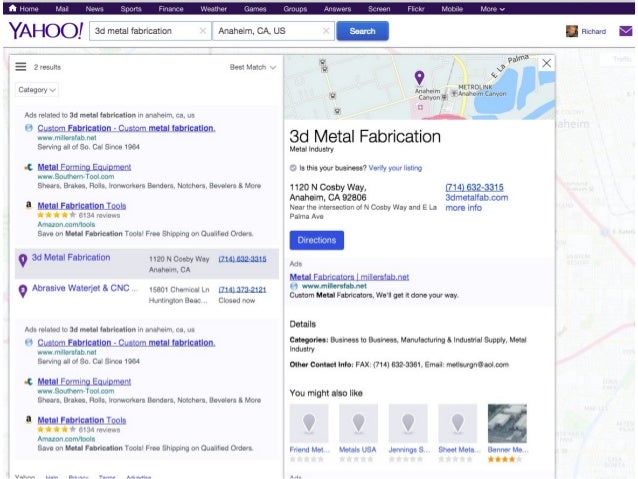Click the Directions button
This screenshot has height=479, width=638.
pos(317,240)
